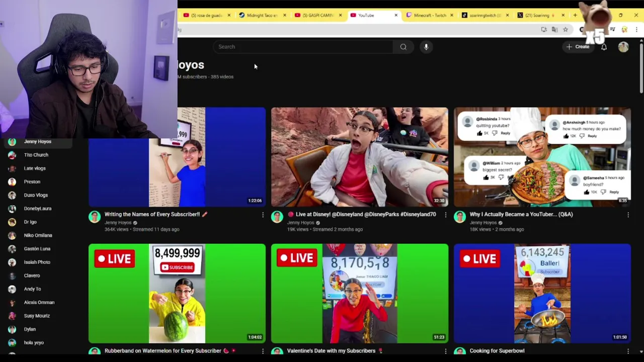Open options menu for Cooking for Superbowl video
The image size is (644, 362).
(x=628, y=351)
